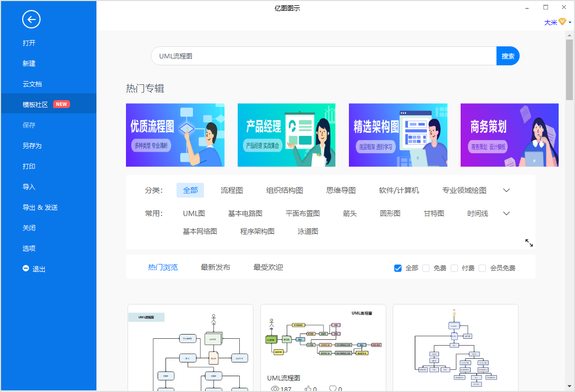Select the 泳道图 tag
The width and height of the screenshot is (575, 392).
(308, 231)
